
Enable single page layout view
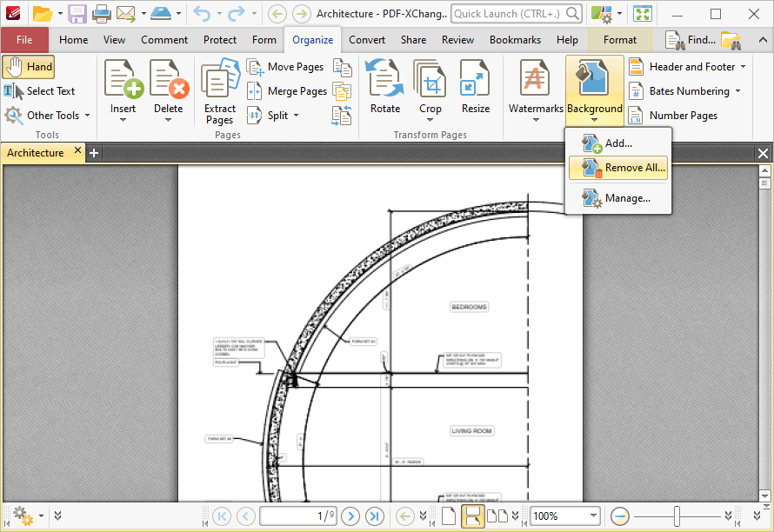point(449,515)
